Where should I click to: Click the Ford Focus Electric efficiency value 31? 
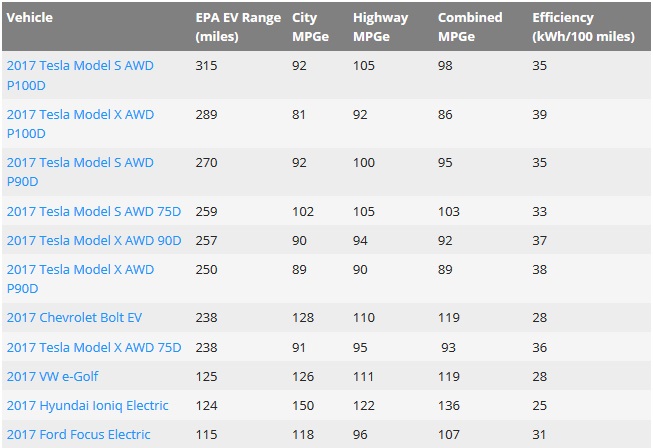point(540,434)
